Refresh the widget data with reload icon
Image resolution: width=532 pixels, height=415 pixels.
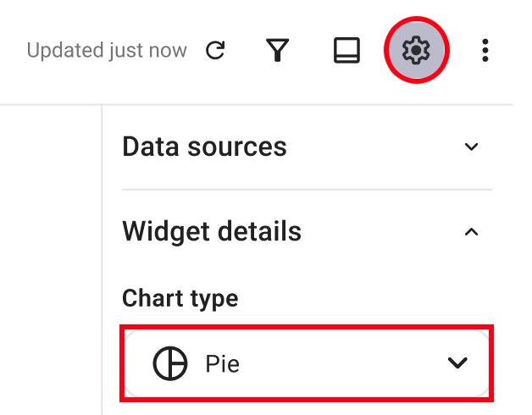[x=215, y=50]
